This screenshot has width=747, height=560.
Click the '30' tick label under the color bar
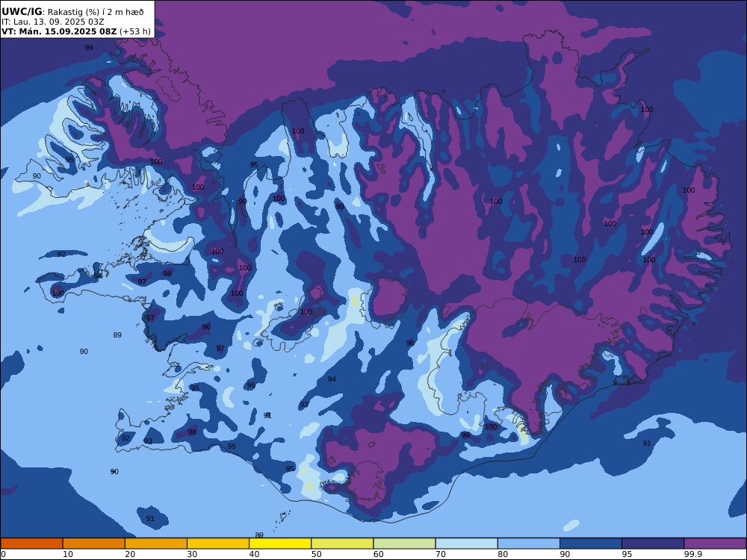pyautogui.click(x=192, y=554)
